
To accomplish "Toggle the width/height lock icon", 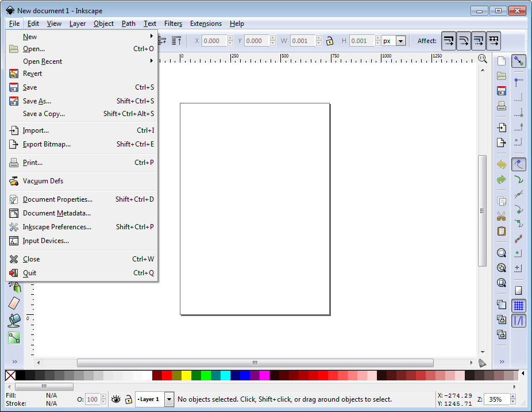I will pos(330,41).
